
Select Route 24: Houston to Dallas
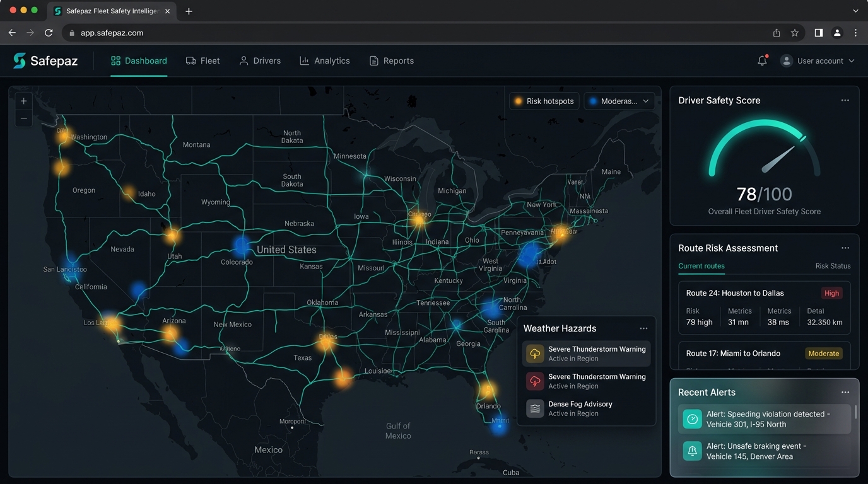pyautogui.click(x=765, y=308)
